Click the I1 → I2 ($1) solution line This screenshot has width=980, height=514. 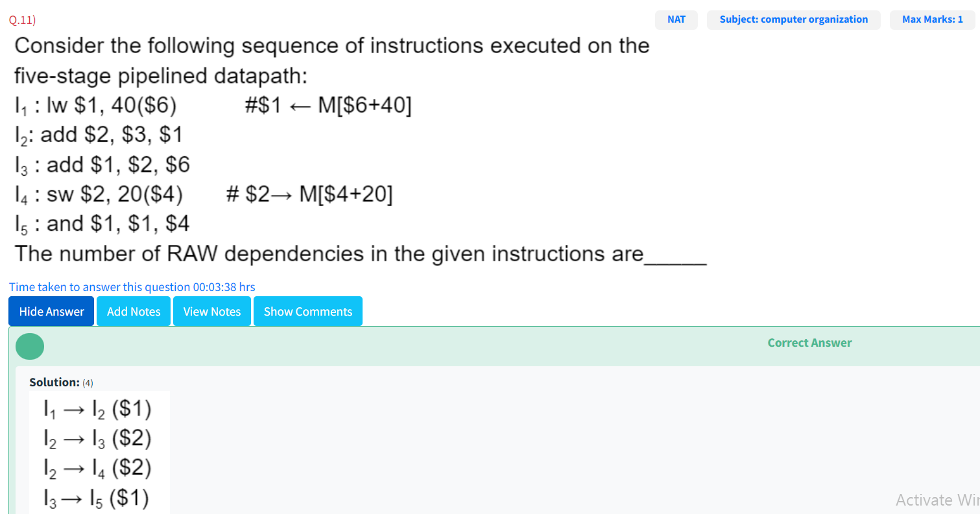pos(97,409)
